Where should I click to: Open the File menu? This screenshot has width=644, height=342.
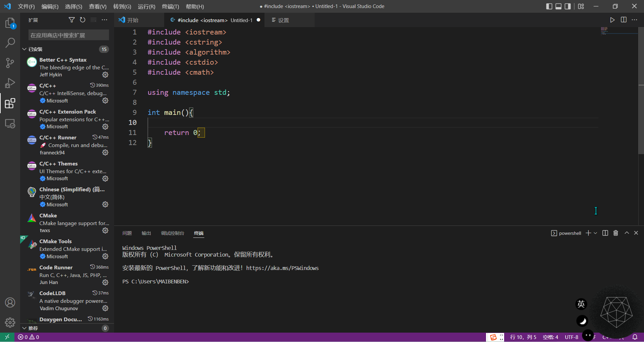[x=26, y=6]
